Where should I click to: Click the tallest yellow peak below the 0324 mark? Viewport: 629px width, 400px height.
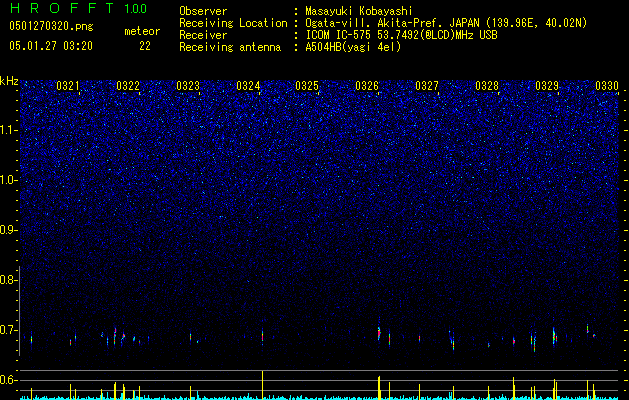(x=262, y=385)
